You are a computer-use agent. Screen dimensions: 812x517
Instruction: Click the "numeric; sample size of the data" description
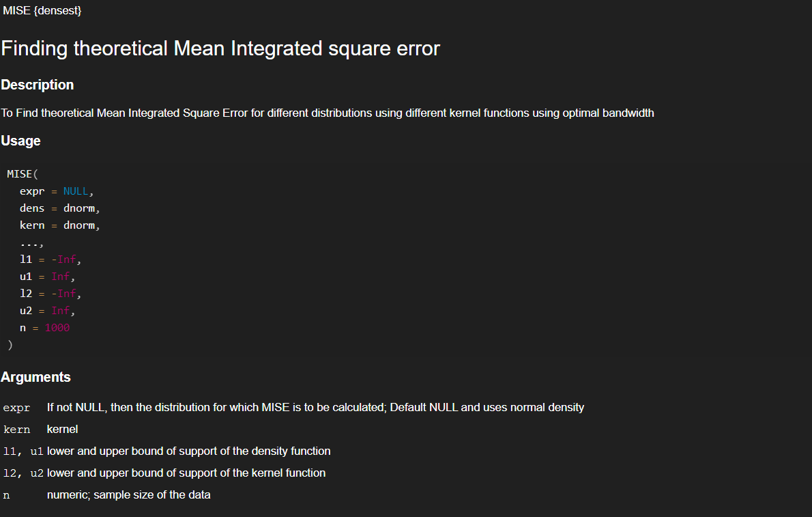[128, 494]
